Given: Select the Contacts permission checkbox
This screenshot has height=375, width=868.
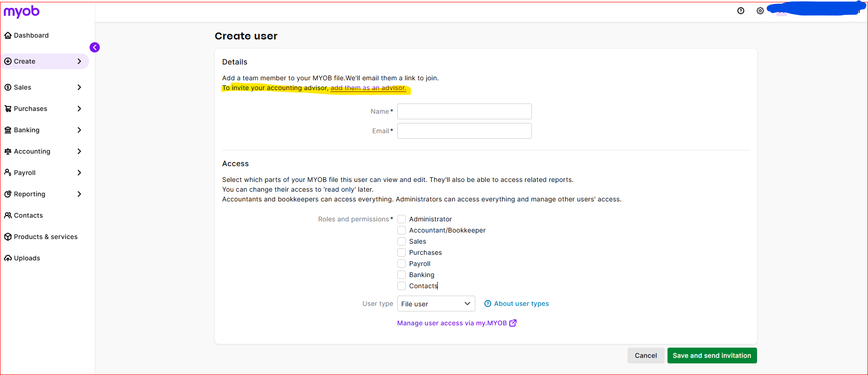Looking at the screenshot, I should (402, 286).
